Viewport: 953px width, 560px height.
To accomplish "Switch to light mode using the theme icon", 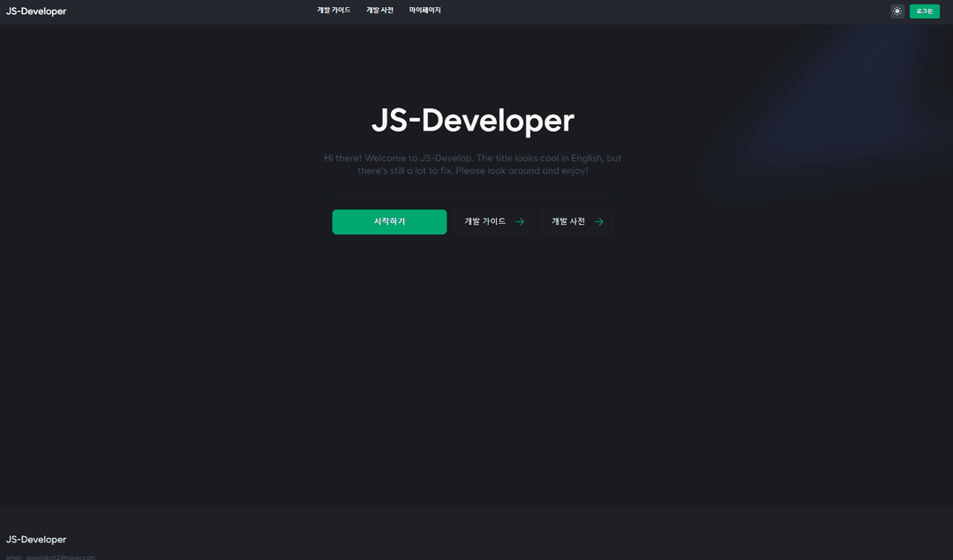I will point(897,11).
